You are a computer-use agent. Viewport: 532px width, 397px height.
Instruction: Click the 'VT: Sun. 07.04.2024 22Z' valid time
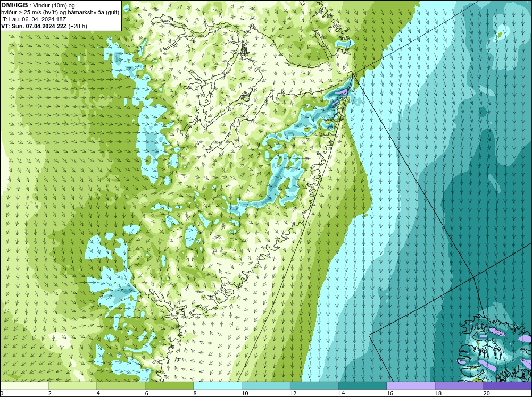pyautogui.click(x=34, y=26)
